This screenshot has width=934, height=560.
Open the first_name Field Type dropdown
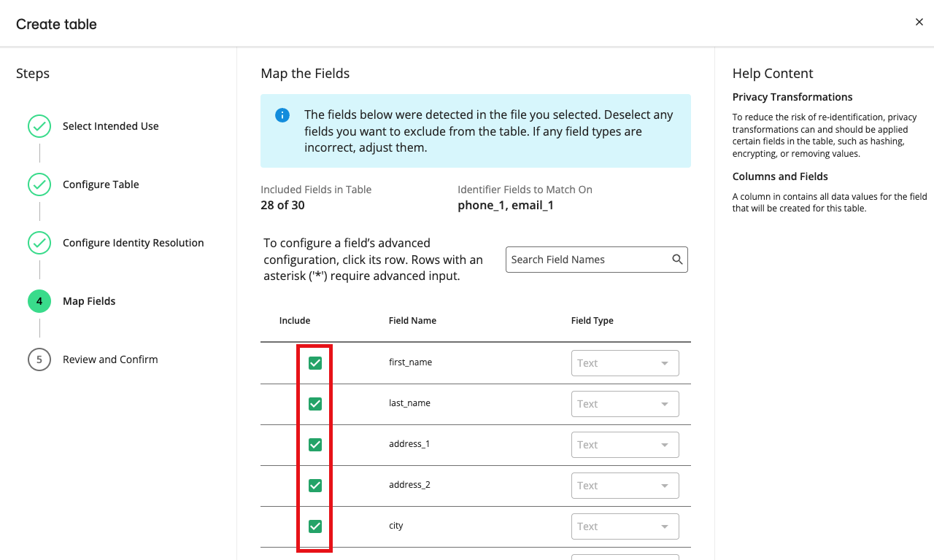pyautogui.click(x=625, y=363)
